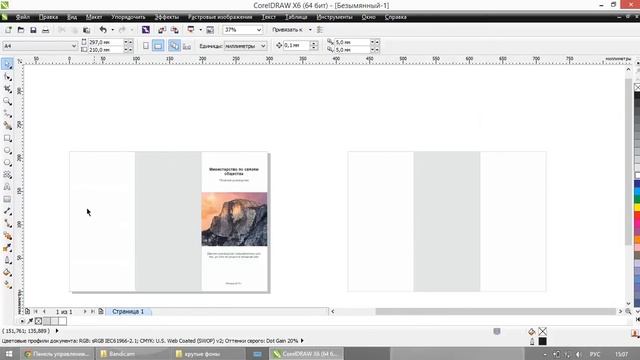Open the Options icon after Привязать к

pos(320,30)
